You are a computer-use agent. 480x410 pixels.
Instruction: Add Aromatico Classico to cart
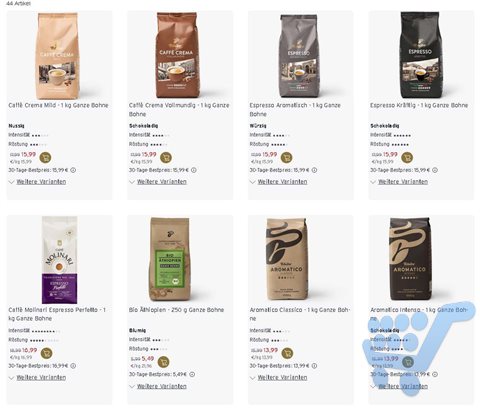[x=287, y=353]
